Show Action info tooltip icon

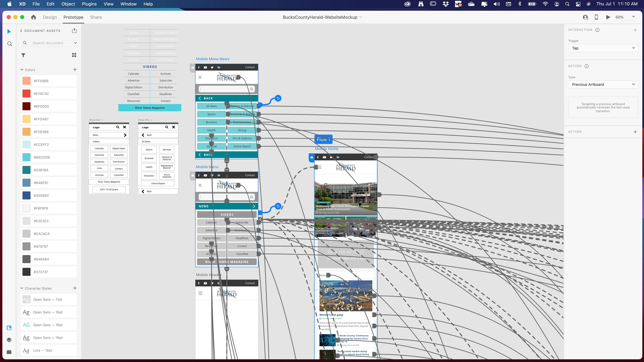pos(586,66)
